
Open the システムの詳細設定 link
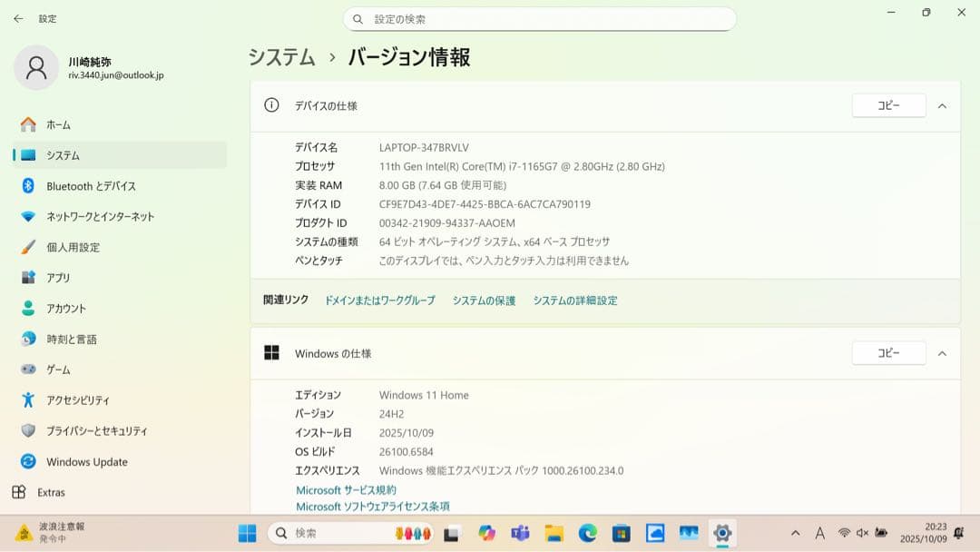[x=574, y=300]
